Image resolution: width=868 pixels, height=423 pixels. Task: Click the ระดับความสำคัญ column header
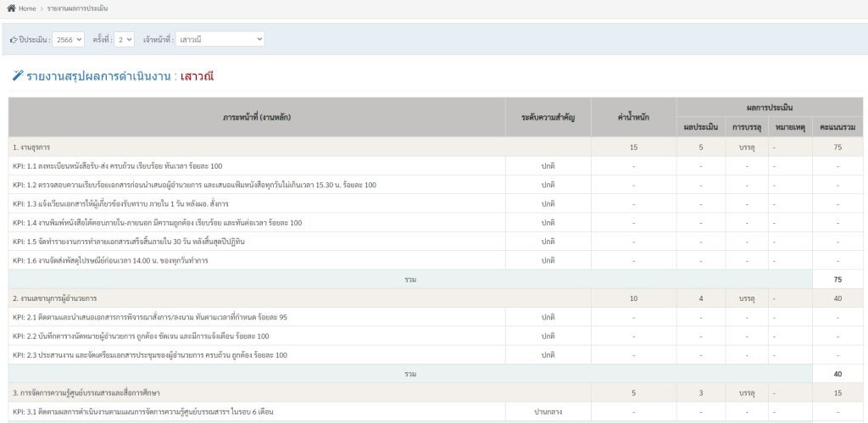click(548, 117)
